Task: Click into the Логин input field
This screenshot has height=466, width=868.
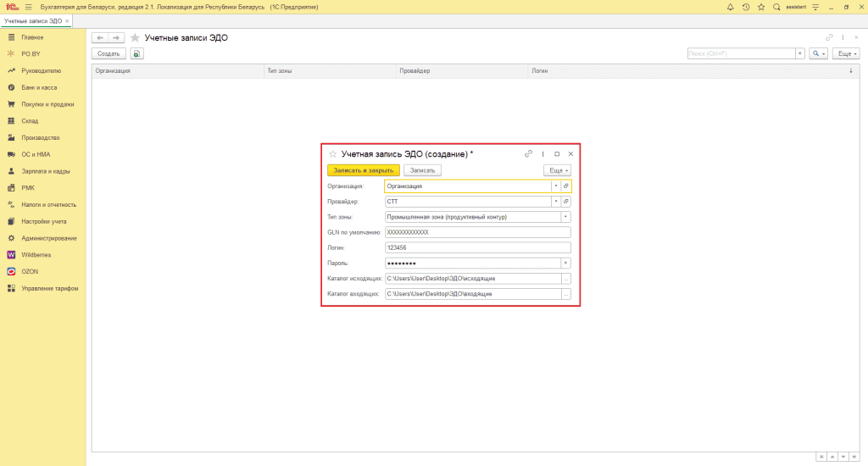Action: pyautogui.click(x=477, y=247)
